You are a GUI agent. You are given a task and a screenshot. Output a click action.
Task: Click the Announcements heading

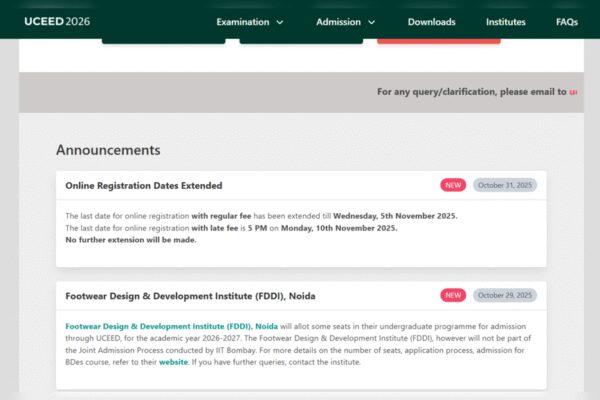[x=108, y=150]
